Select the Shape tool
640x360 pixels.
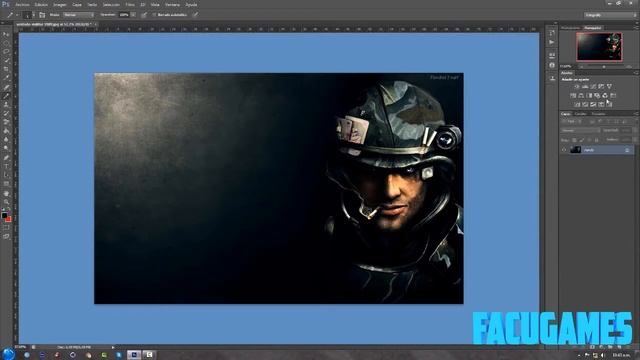6,184
